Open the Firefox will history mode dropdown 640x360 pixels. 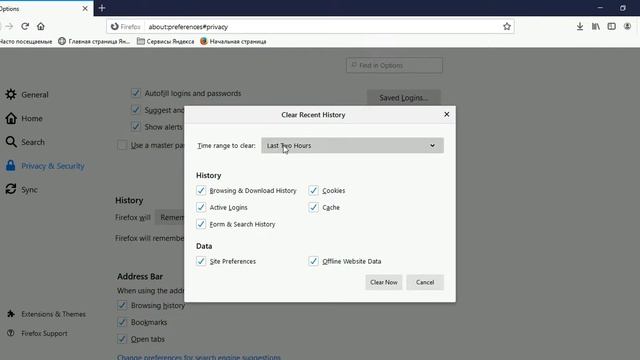tap(170, 218)
